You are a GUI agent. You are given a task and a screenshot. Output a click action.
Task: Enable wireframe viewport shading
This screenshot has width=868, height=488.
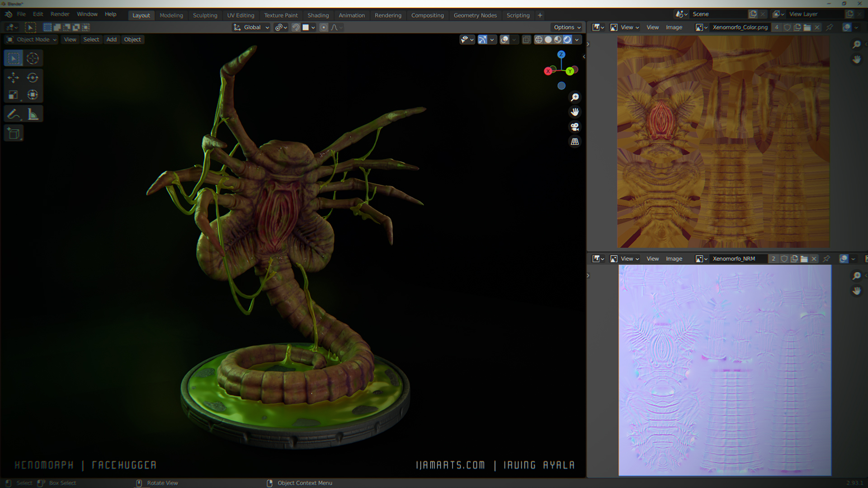coord(538,40)
